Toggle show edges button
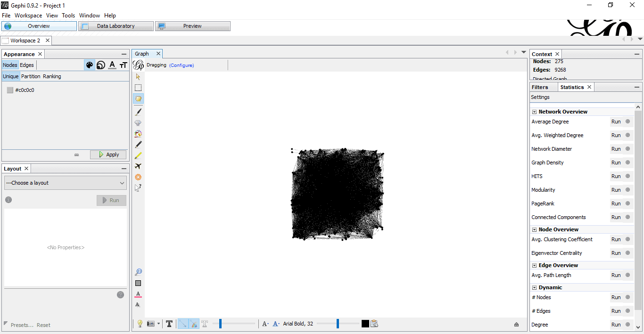 183,324
